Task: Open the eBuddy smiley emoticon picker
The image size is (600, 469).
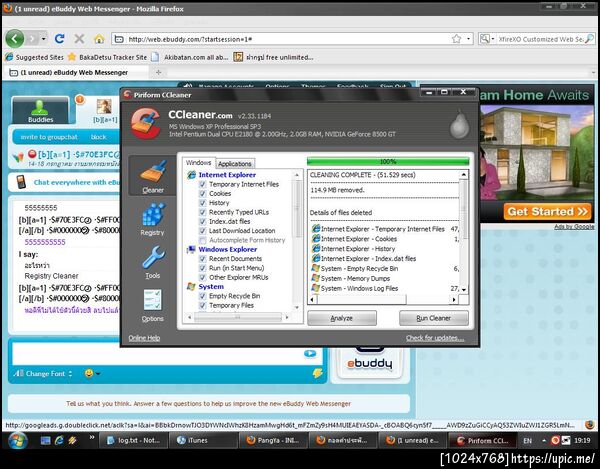Action: click(89, 373)
